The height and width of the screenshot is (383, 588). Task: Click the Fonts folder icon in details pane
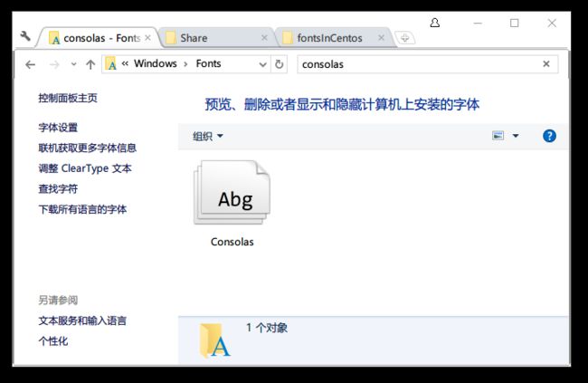click(x=215, y=340)
